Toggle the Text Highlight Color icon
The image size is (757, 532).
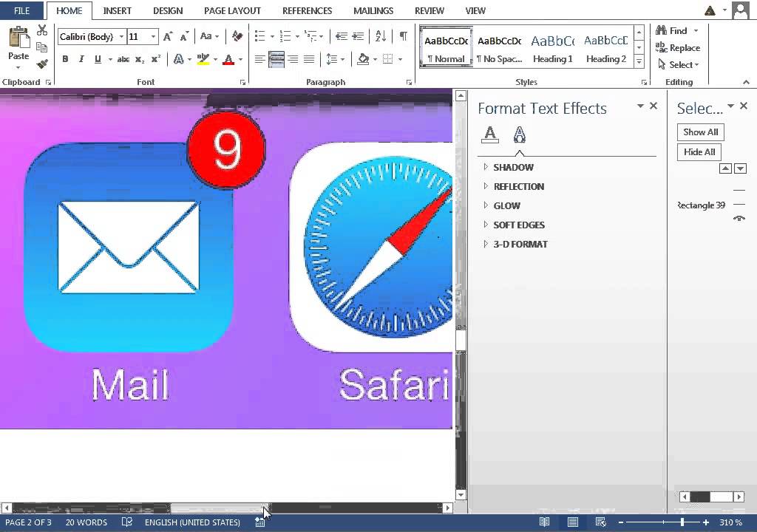tap(201, 58)
